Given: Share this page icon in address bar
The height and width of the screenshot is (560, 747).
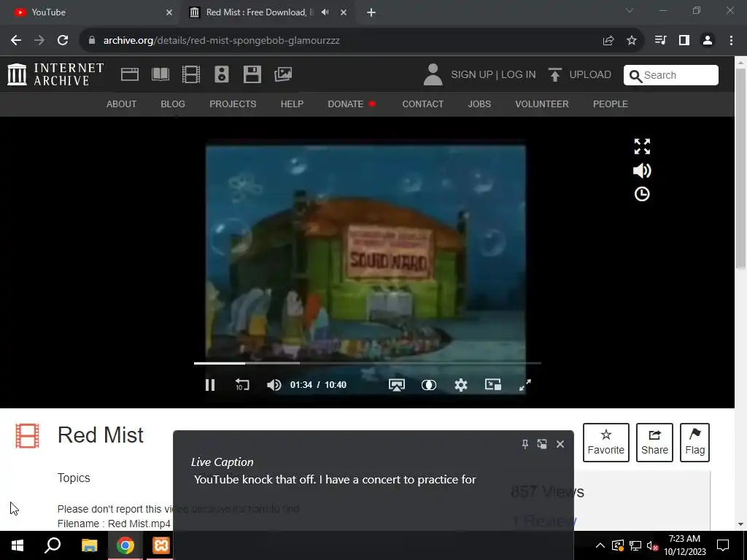Looking at the screenshot, I should [x=608, y=41].
